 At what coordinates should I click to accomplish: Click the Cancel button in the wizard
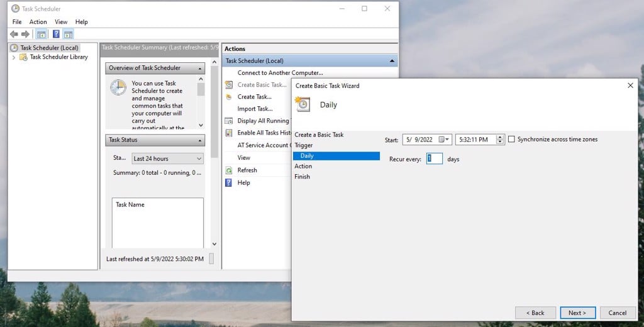[x=618, y=313]
